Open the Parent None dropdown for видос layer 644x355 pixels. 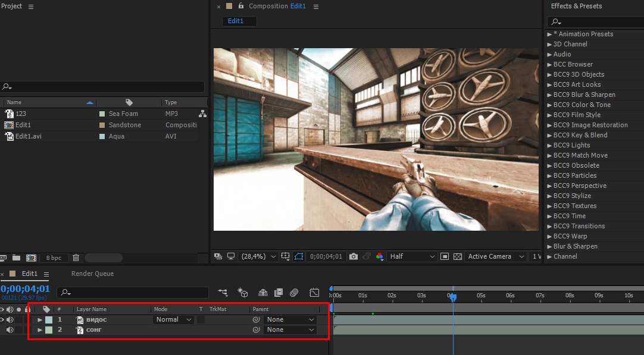[x=290, y=320]
